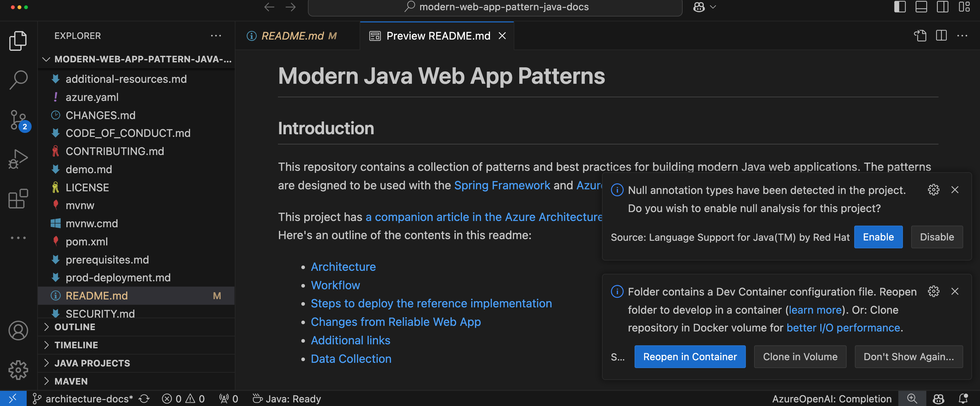The width and height of the screenshot is (980, 406).
Task: Open Source Control view with badge
Action: [18, 120]
